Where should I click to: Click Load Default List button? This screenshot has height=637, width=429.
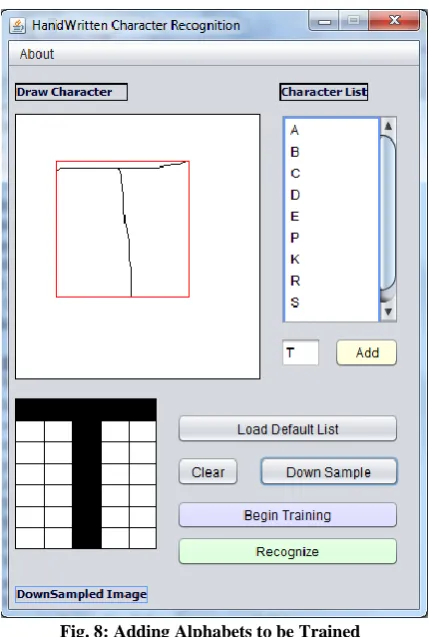288,429
